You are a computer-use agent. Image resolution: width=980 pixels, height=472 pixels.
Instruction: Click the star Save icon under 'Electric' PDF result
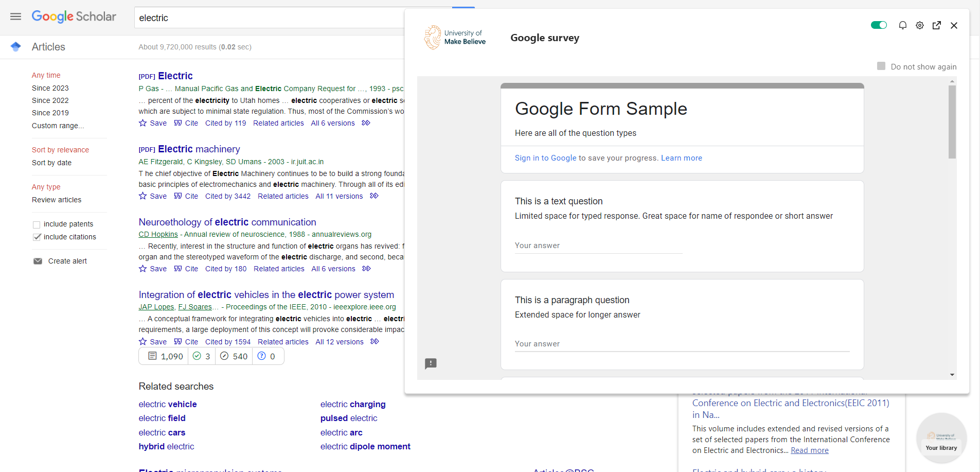coord(143,123)
